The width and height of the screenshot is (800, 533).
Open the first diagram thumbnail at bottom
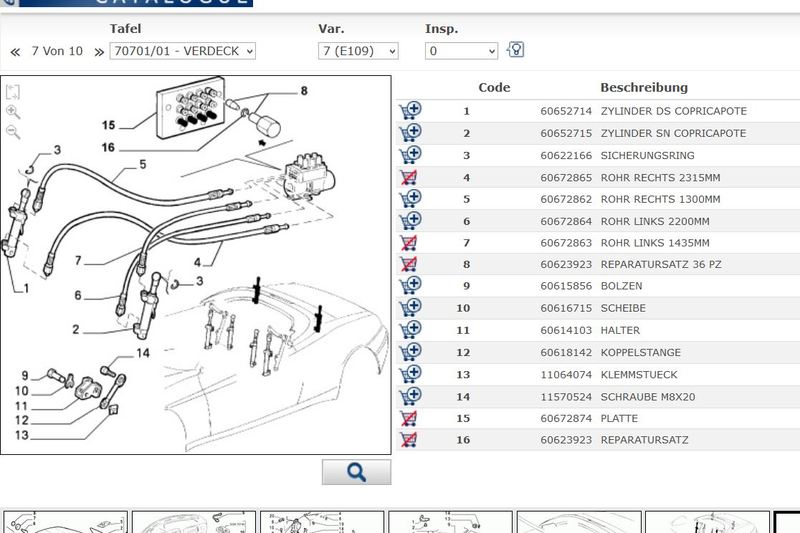pos(66,522)
